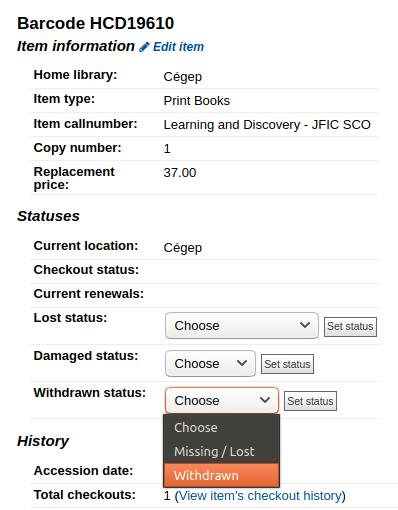Set status for Damaged status
The image size is (398, 510).
coord(287,364)
